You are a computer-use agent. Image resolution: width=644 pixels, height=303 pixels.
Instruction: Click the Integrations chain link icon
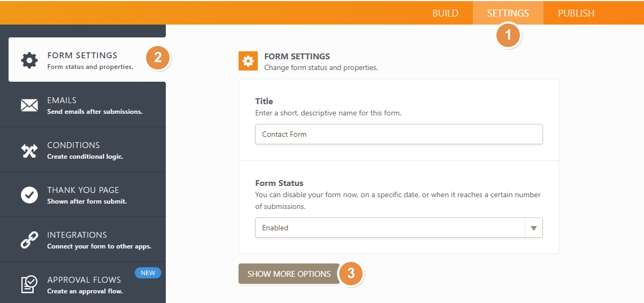[29, 240]
